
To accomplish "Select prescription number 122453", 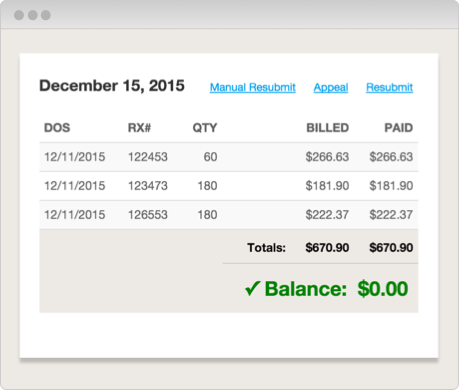I will (x=148, y=157).
